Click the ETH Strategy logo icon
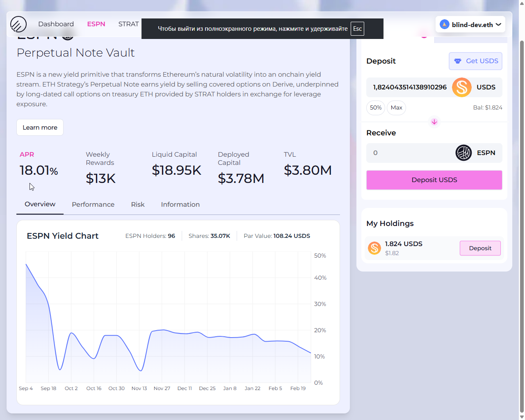This screenshot has width=525, height=420. click(x=18, y=24)
